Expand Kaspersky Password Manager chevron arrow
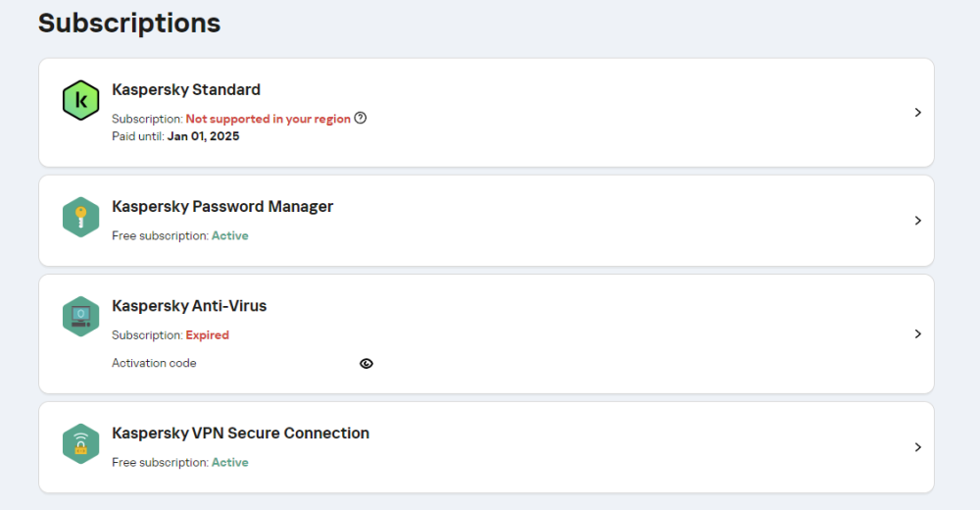This screenshot has height=510, width=980. click(x=918, y=221)
